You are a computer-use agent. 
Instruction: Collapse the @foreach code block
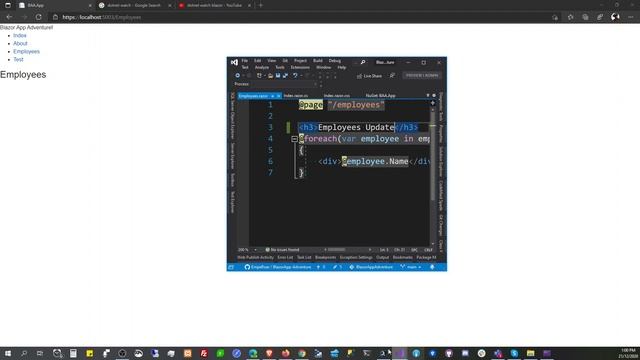[294, 139]
